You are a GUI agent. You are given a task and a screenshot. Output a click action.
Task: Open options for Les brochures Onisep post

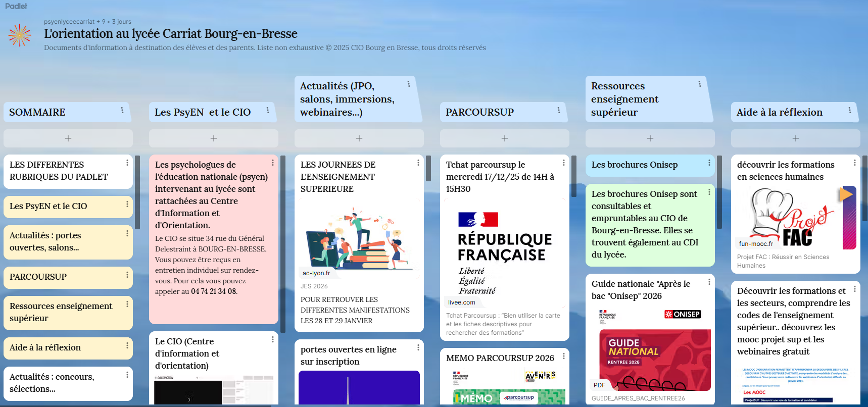pos(709,163)
